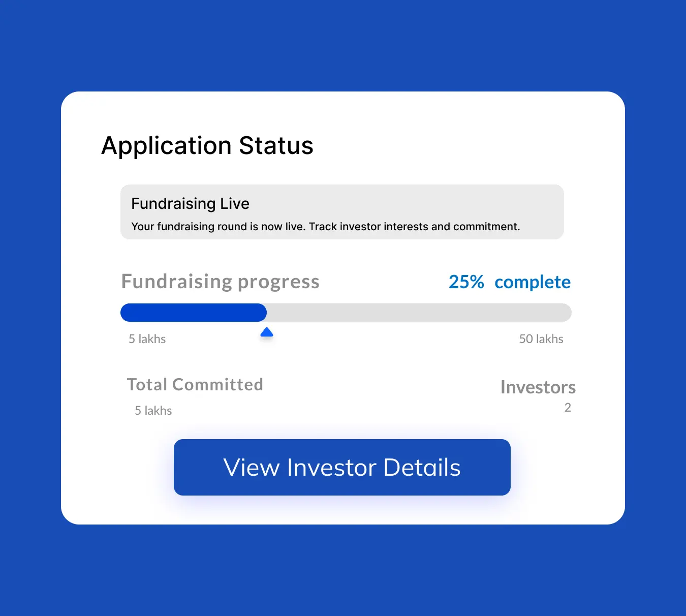Click the filled blue portion of progress bar
Viewport: 686px width, 616px height.
193,313
